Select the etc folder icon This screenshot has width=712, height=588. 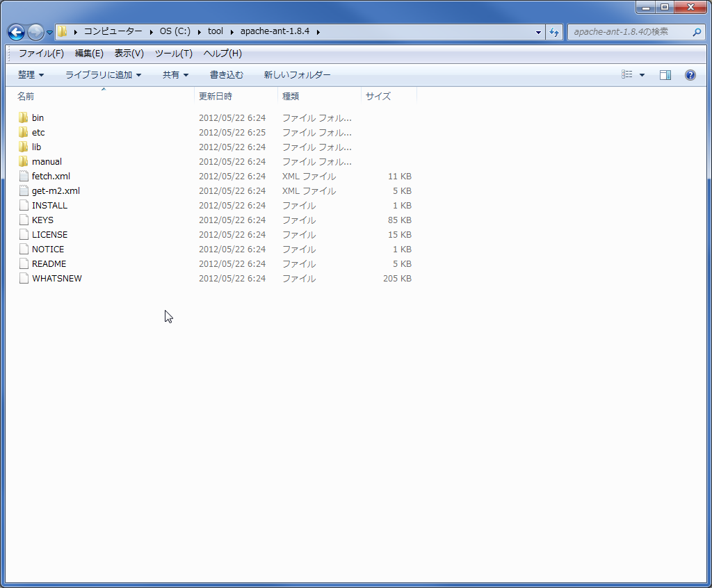pos(24,132)
